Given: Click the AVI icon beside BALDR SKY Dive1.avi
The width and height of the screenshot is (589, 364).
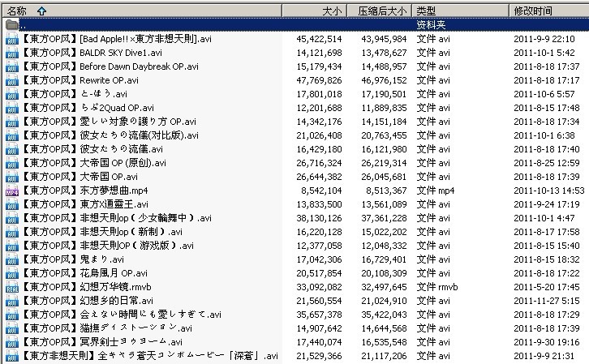Looking at the screenshot, I should point(11,53).
